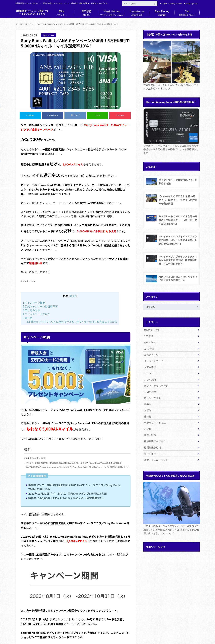Click the thumbnail of ポイントサイト popular post
Screen dimensions: 215x644
[x=151, y=182]
